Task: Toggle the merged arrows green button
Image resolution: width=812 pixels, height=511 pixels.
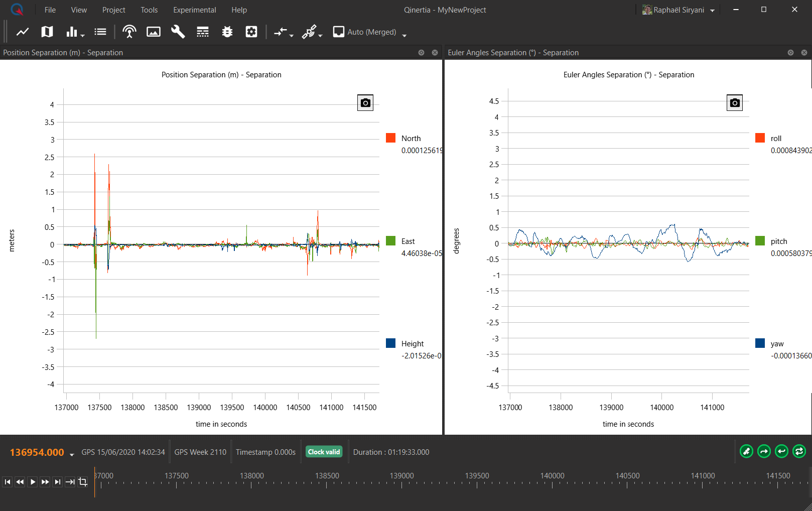Action: (799, 452)
